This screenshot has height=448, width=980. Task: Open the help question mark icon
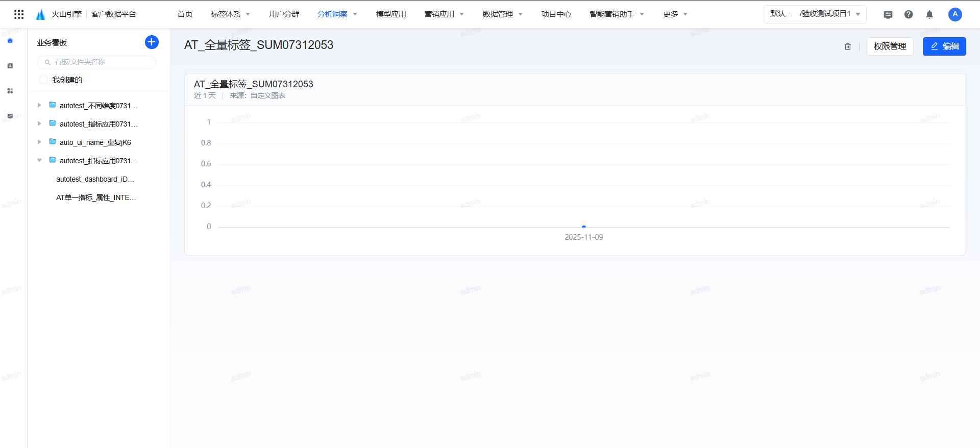click(909, 15)
